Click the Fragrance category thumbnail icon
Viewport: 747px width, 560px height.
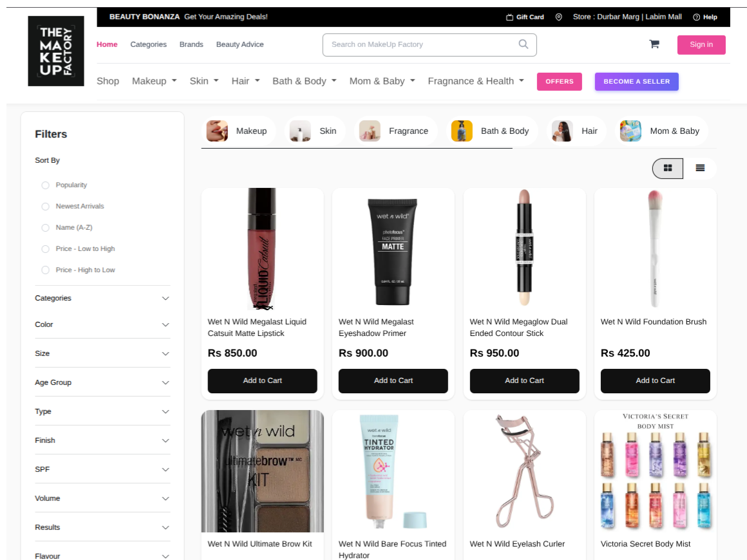coord(370,131)
